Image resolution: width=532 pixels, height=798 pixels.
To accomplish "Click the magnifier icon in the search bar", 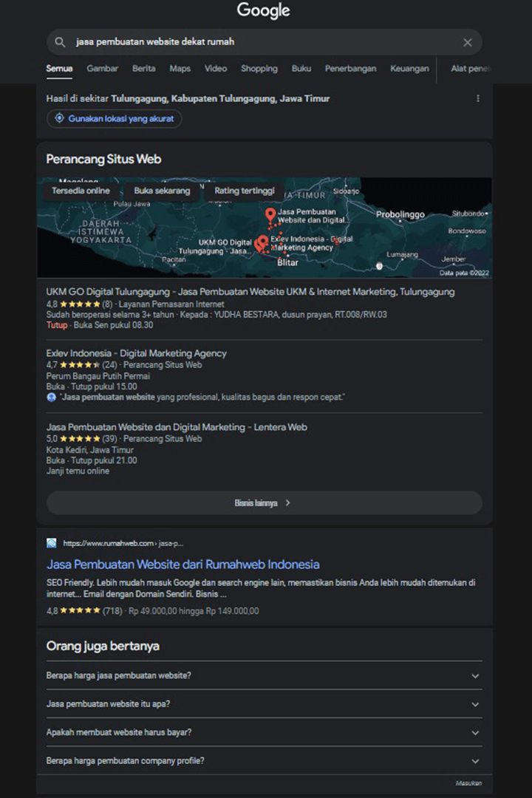I will pos(60,42).
